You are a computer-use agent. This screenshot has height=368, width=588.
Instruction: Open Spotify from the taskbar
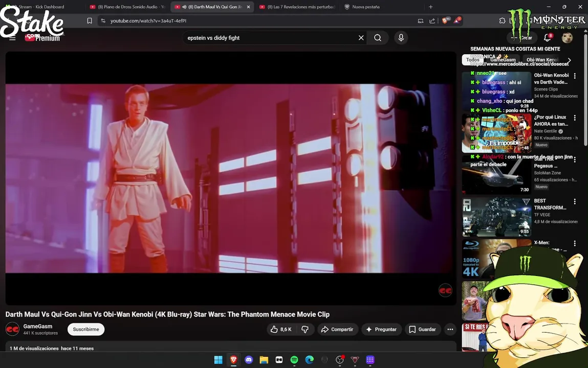coord(294,360)
